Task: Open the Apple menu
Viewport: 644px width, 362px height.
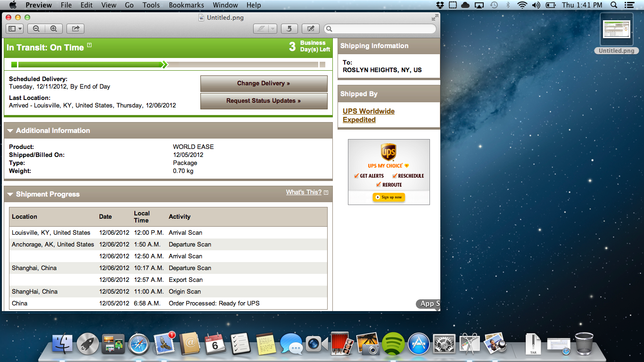Action: (13, 5)
